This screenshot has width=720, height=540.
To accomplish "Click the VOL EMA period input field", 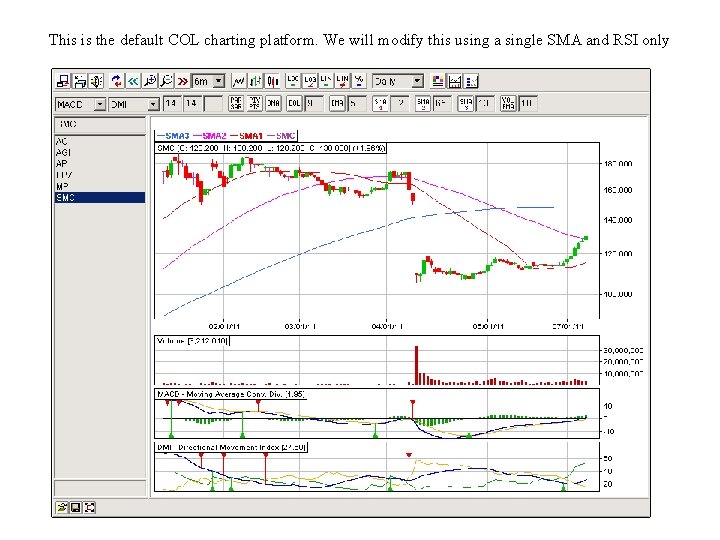I will click(527, 104).
